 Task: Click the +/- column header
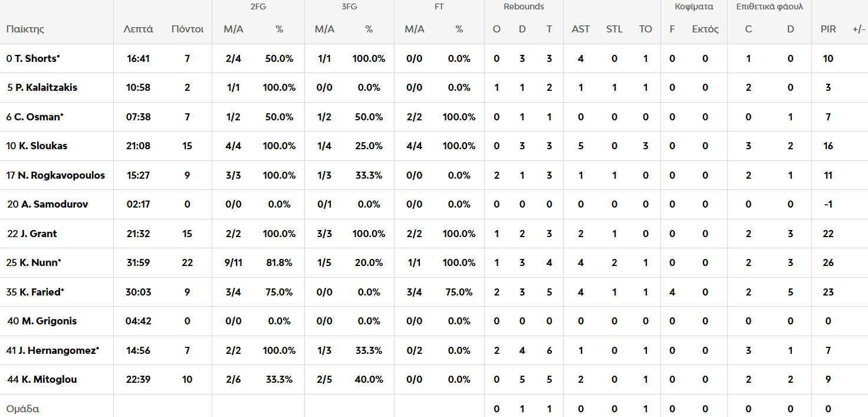[x=859, y=29]
